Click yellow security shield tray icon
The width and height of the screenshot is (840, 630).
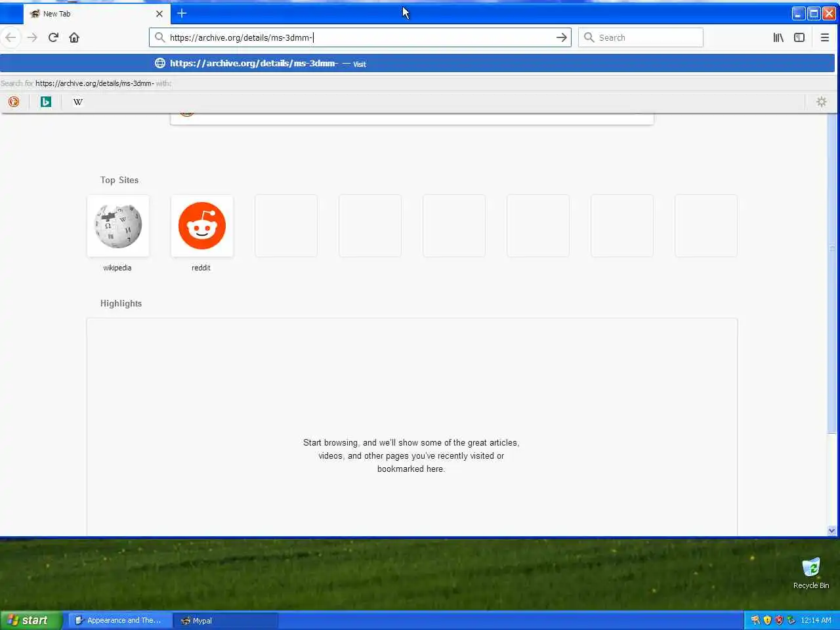(x=767, y=620)
